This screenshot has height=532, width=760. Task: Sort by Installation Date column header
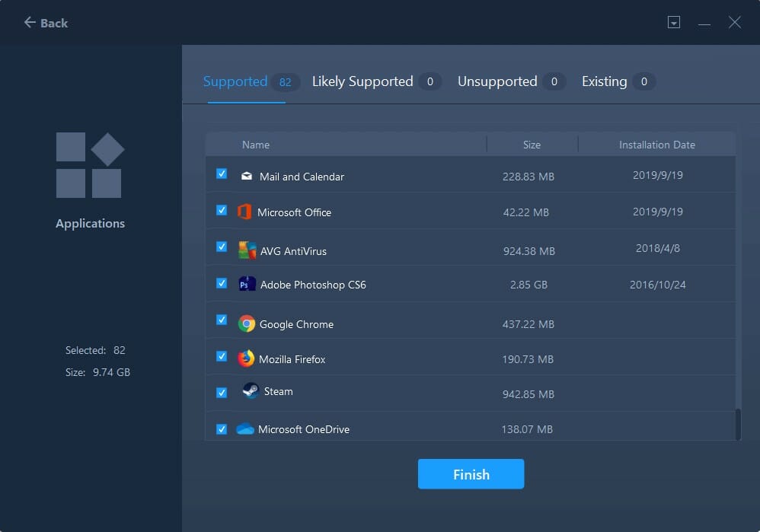[x=657, y=145]
